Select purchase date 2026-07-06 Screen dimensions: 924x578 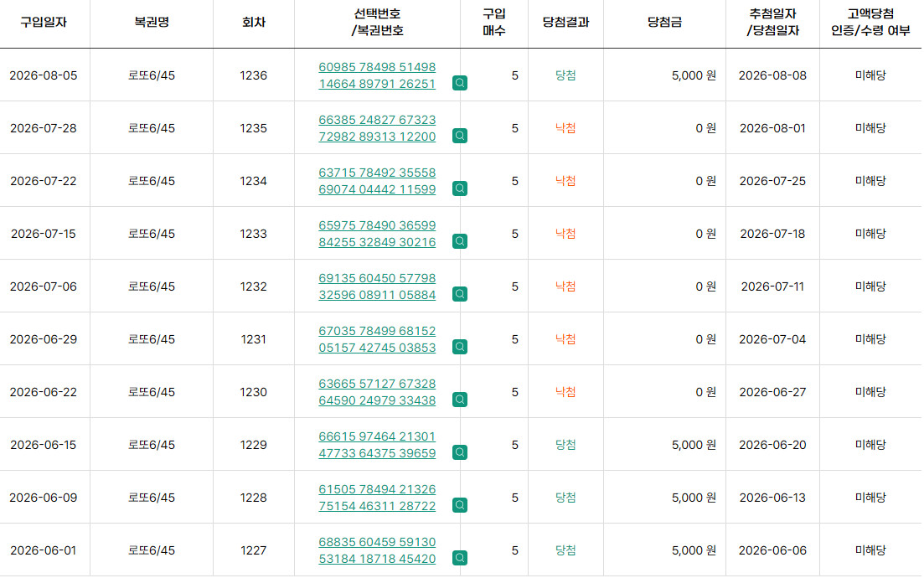[x=44, y=286]
